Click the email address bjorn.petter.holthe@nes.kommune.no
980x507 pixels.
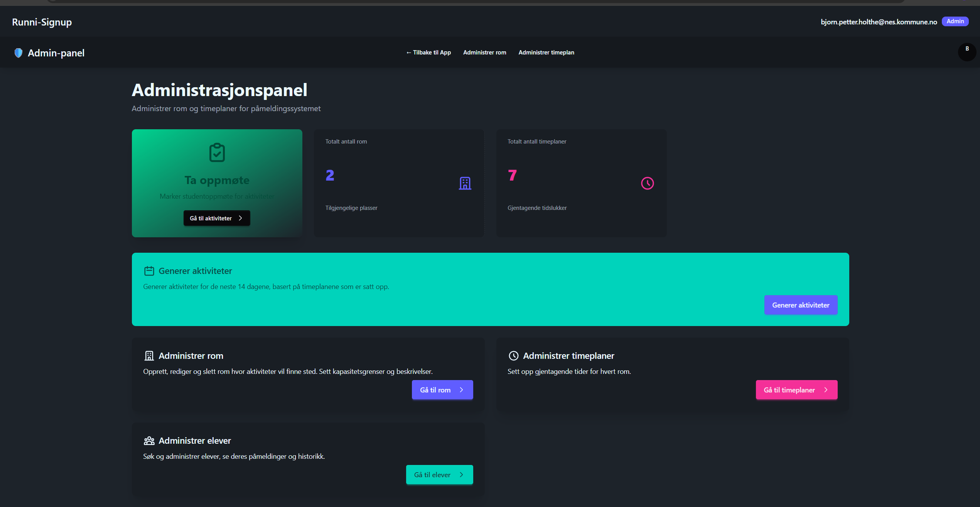point(879,22)
